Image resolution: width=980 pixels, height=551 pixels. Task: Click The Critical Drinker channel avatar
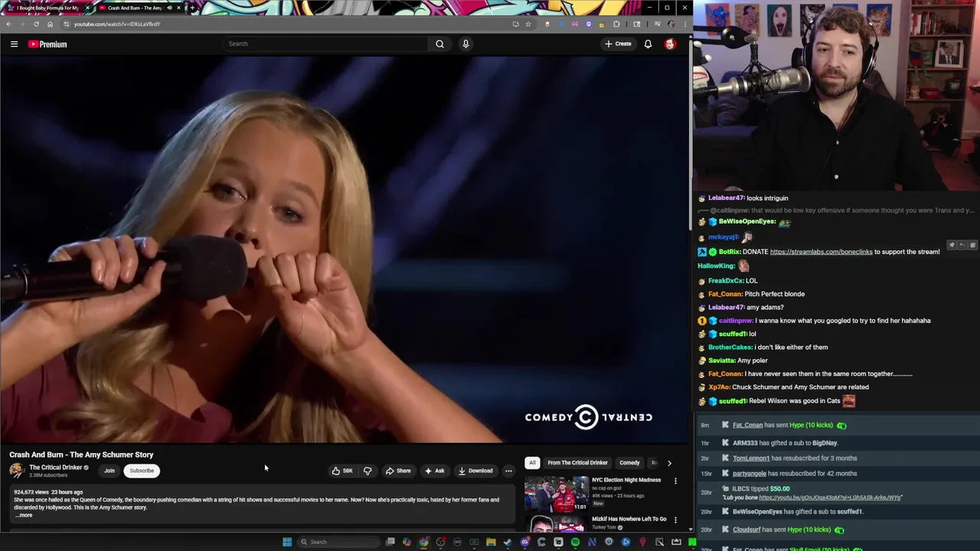click(17, 471)
